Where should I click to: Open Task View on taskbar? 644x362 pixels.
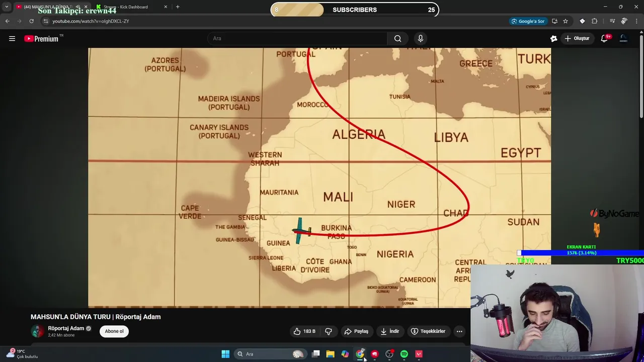[x=315, y=354]
